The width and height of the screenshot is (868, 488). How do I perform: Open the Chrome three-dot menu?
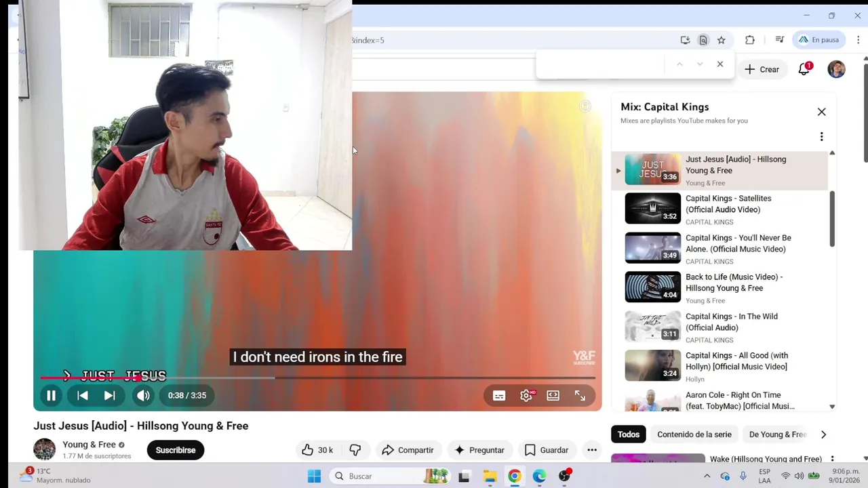(x=859, y=40)
